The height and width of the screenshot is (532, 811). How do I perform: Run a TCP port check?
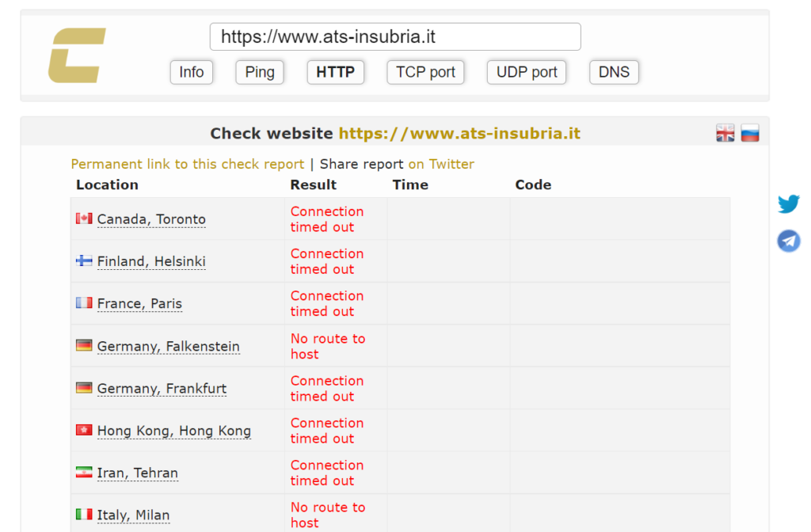(425, 72)
